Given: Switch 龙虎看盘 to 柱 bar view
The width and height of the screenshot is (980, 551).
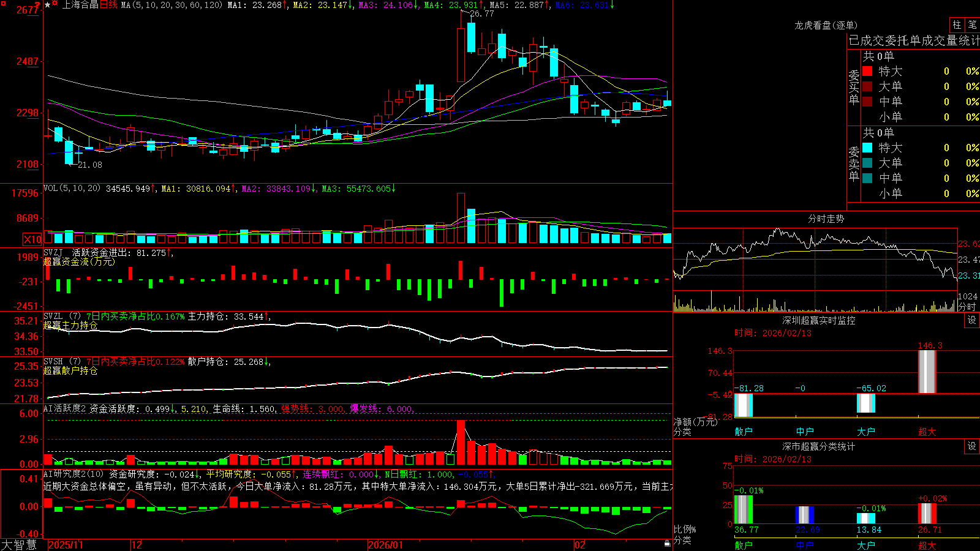Looking at the screenshot, I should click(957, 25).
